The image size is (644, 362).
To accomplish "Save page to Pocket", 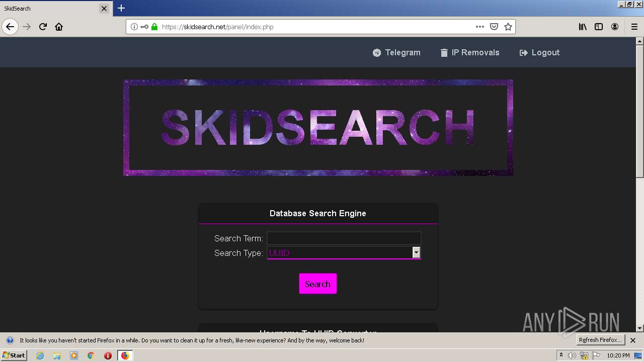I will tap(494, 27).
